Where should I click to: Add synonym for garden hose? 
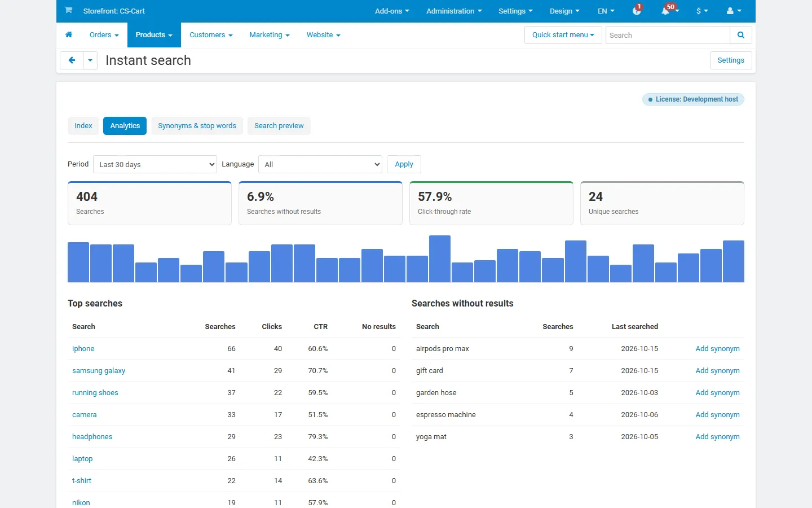point(717,393)
